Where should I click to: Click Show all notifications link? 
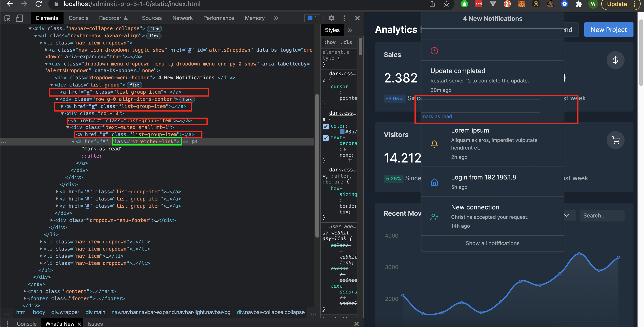pyautogui.click(x=492, y=243)
